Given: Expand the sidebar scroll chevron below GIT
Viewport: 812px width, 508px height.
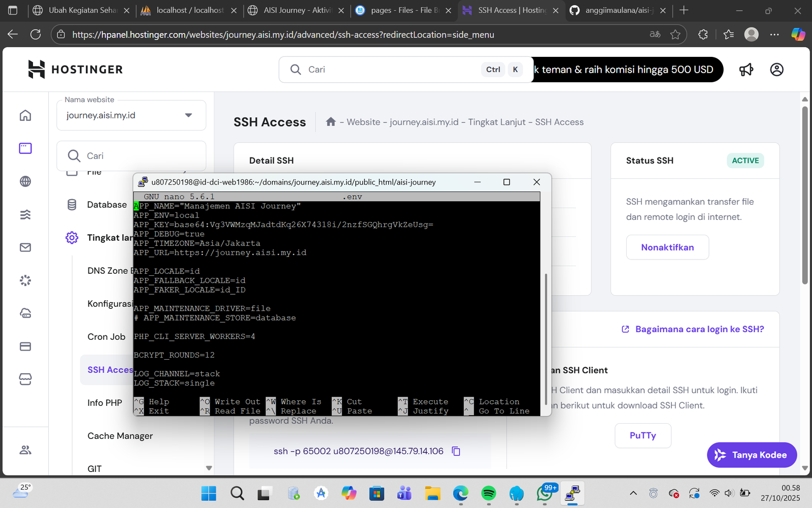Looking at the screenshot, I should (209, 468).
